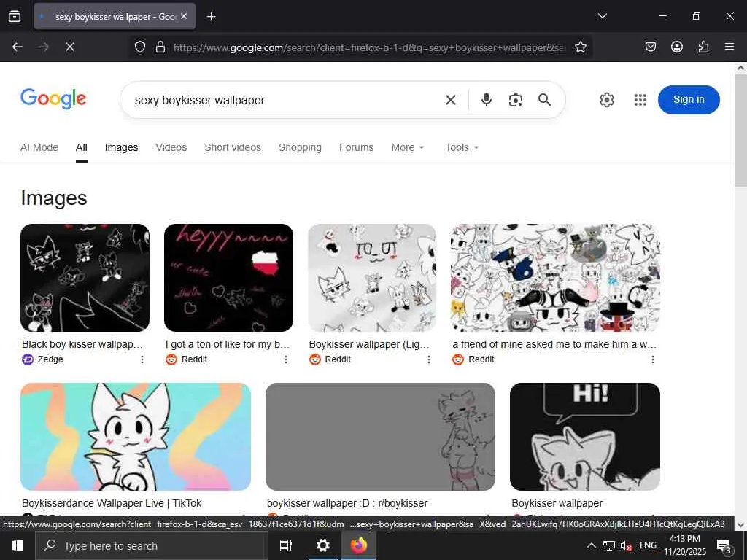Click the Zedge source label
This screenshot has width=747, height=560.
coord(50,359)
